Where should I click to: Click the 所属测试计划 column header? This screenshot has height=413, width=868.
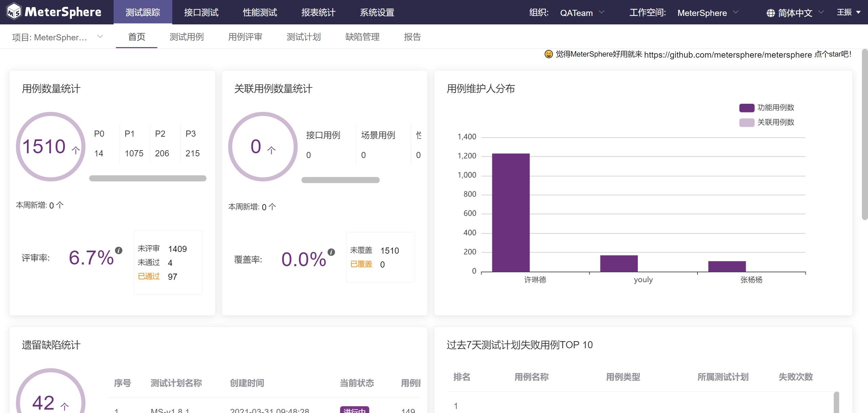coord(723,377)
